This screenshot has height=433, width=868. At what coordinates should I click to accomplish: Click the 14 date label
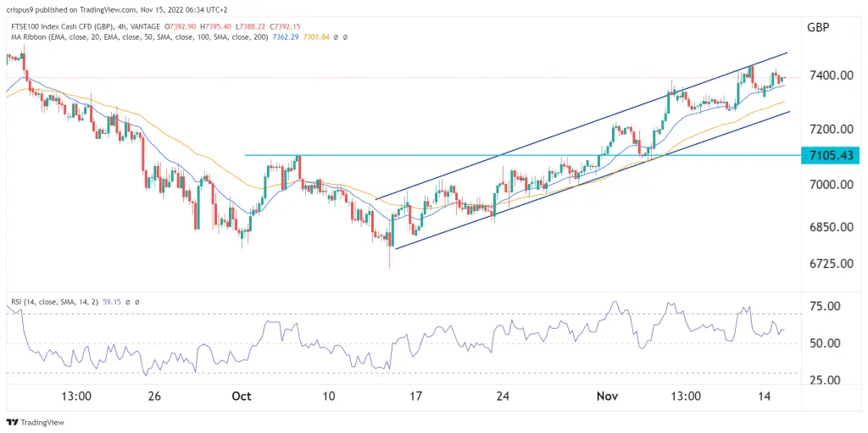tap(765, 397)
